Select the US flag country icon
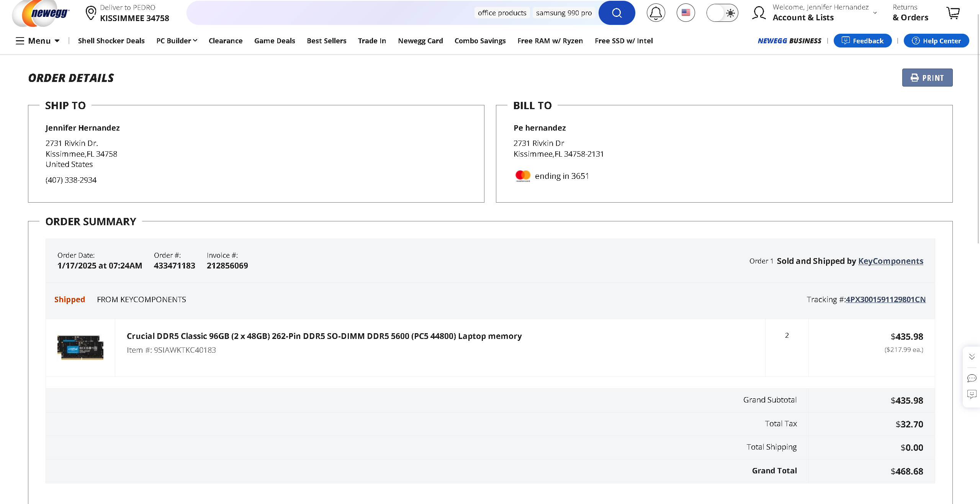 pyautogui.click(x=686, y=13)
